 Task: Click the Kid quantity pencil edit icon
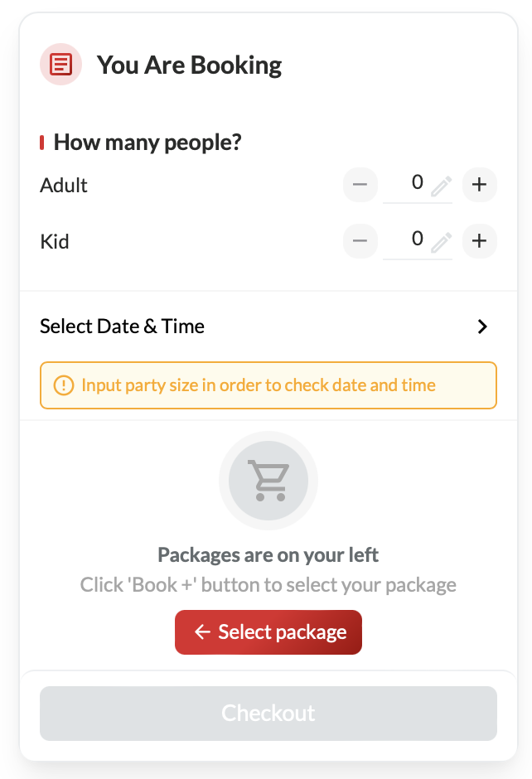[x=441, y=242]
